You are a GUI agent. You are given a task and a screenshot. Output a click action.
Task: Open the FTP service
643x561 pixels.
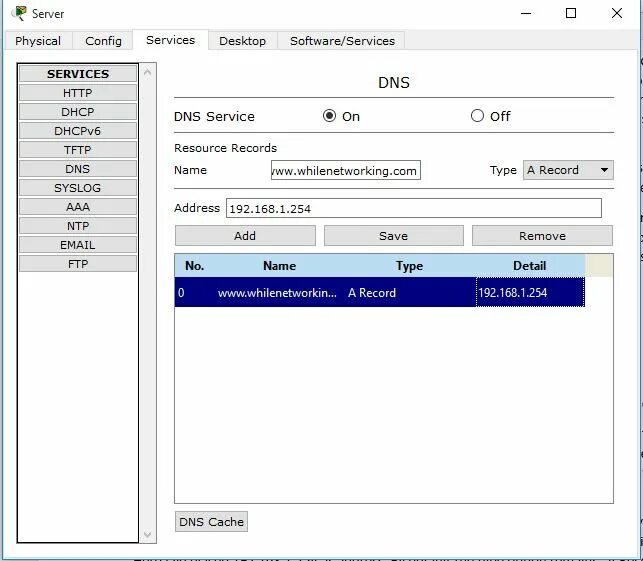(78, 264)
